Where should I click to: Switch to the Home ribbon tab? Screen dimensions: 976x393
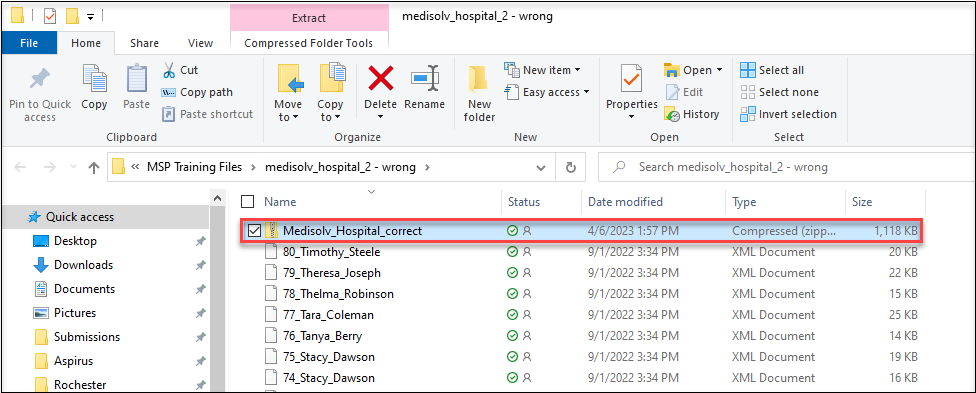86,43
